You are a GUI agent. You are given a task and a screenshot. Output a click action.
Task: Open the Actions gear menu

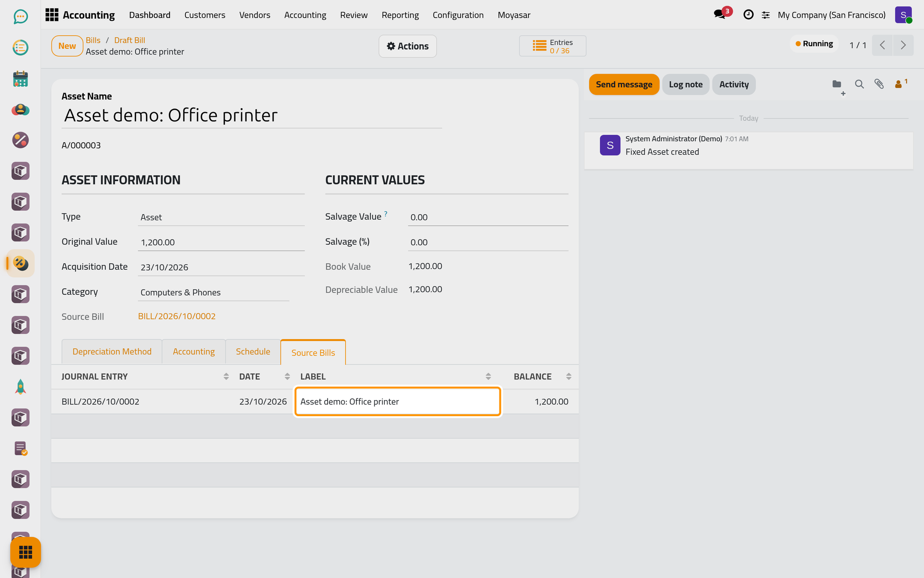pyautogui.click(x=408, y=46)
